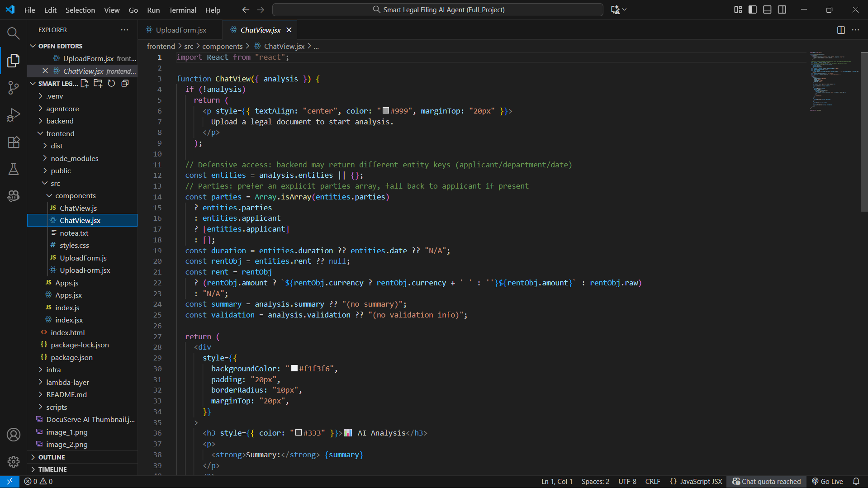Expand the backend folder

60,121
